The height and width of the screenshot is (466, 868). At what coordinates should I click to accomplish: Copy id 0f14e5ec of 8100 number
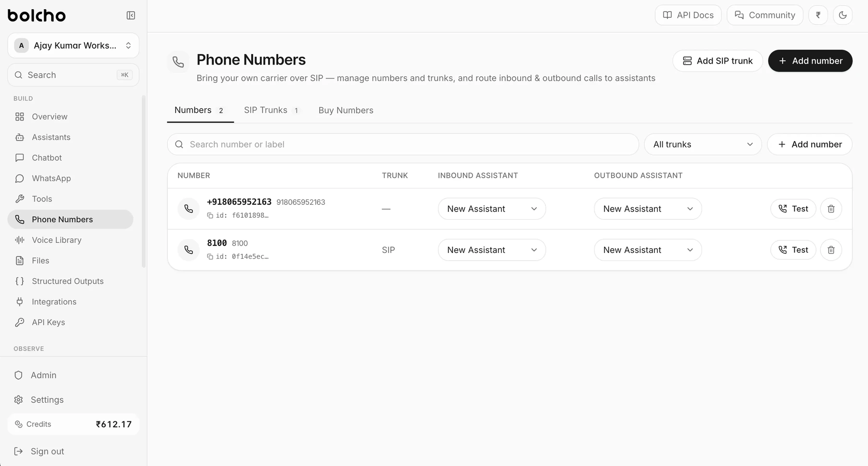coord(210,257)
